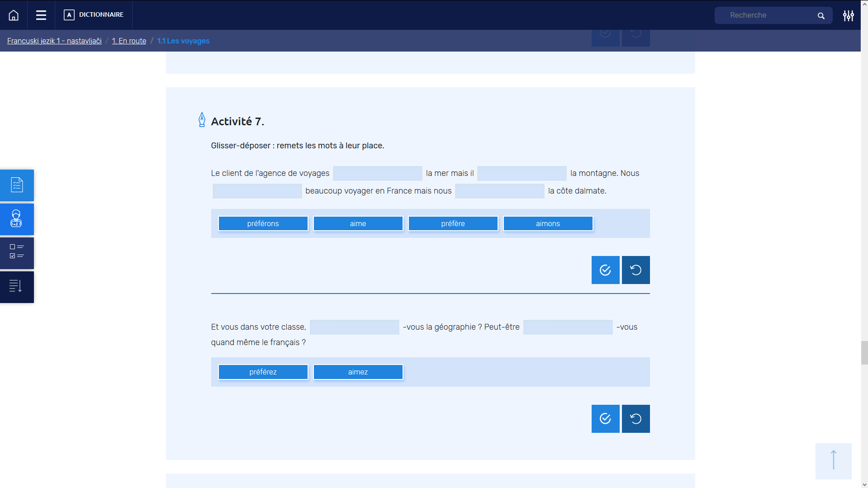Check answers for the second exercise
This screenshot has width=868, height=488.
click(605, 419)
